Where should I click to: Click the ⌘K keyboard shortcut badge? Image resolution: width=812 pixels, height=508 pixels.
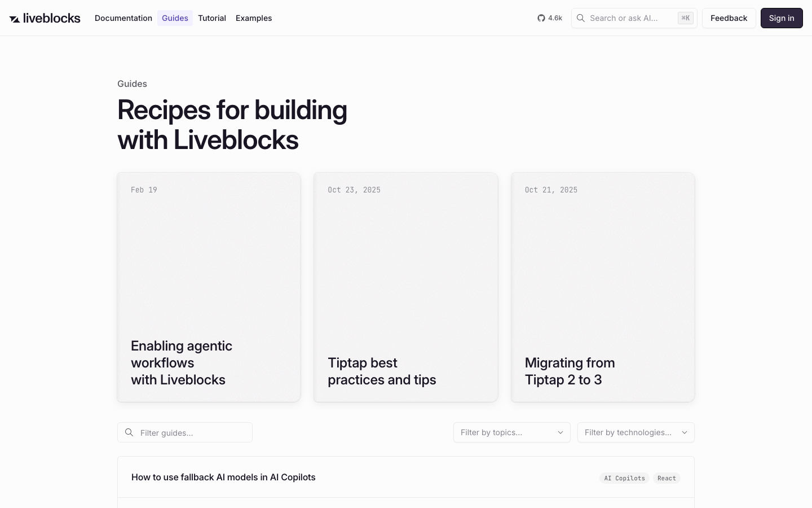pyautogui.click(x=685, y=18)
